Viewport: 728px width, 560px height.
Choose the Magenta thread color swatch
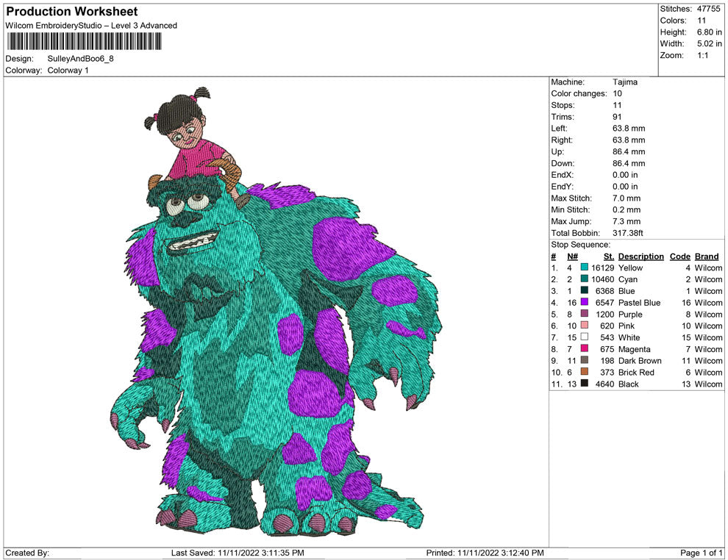click(x=585, y=349)
